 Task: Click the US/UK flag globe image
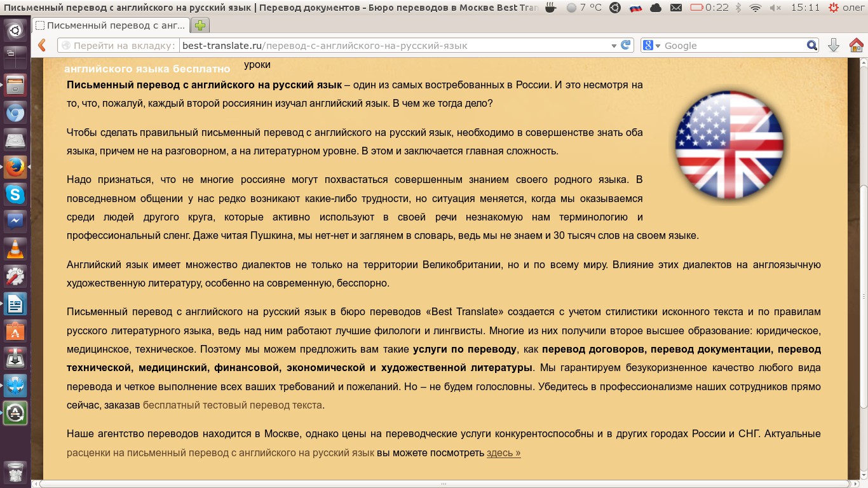pos(729,146)
